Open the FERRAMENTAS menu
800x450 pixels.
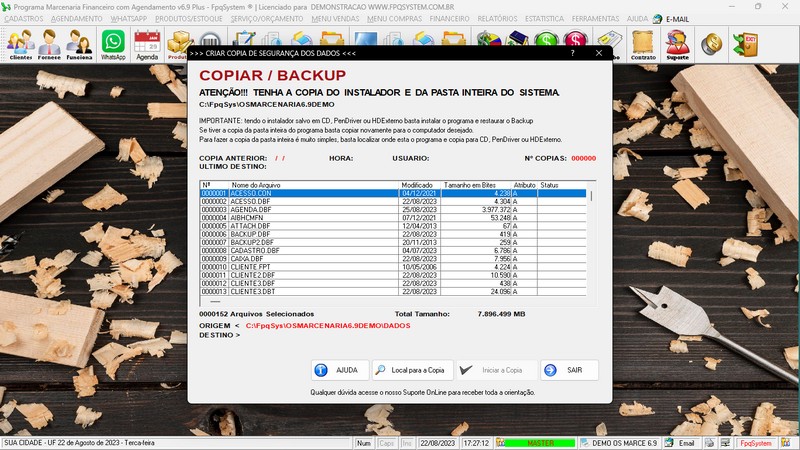(x=595, y=19)
